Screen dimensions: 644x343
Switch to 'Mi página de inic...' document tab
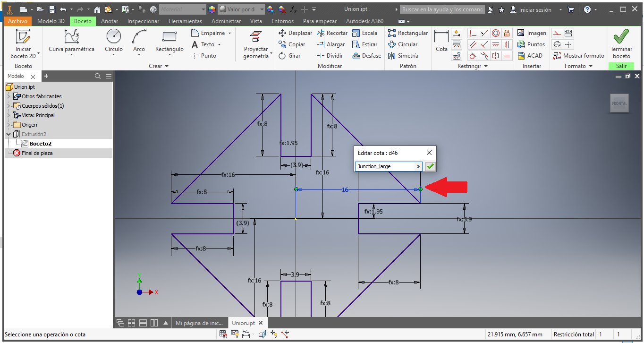(x=199, y=323)
